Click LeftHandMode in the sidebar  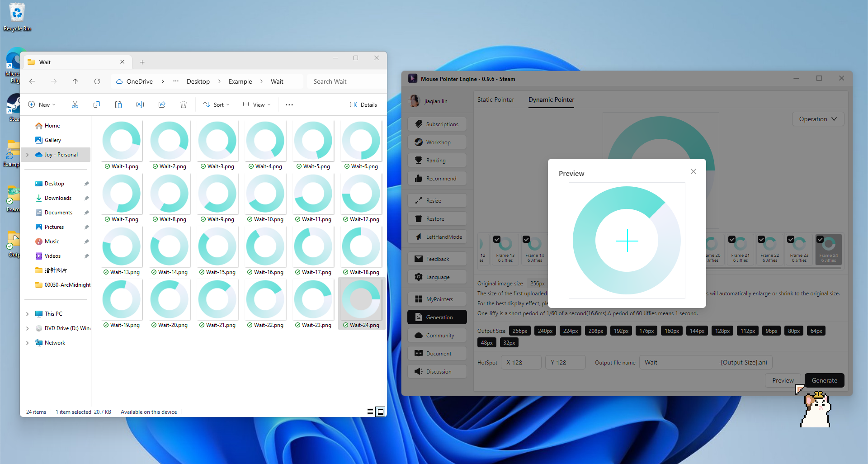(437, 237)
